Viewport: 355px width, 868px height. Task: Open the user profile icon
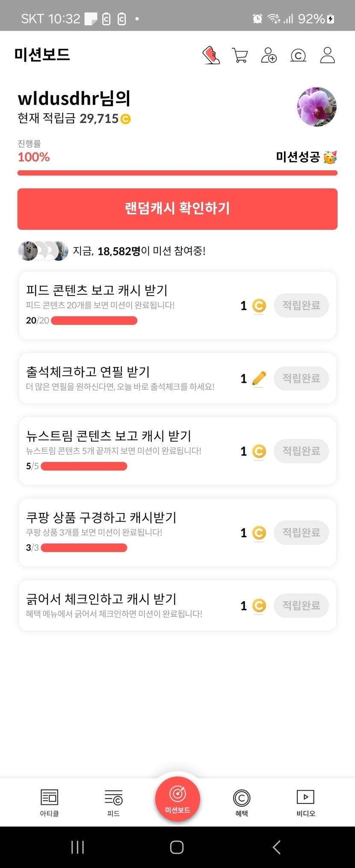coord(327,55)
